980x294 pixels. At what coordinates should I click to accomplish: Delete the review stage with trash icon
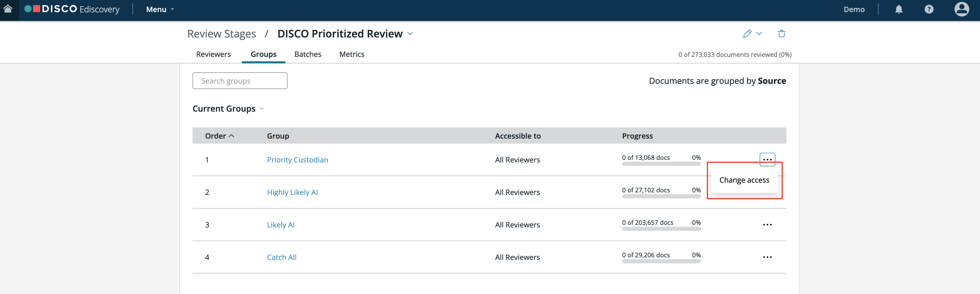(781, 34)
